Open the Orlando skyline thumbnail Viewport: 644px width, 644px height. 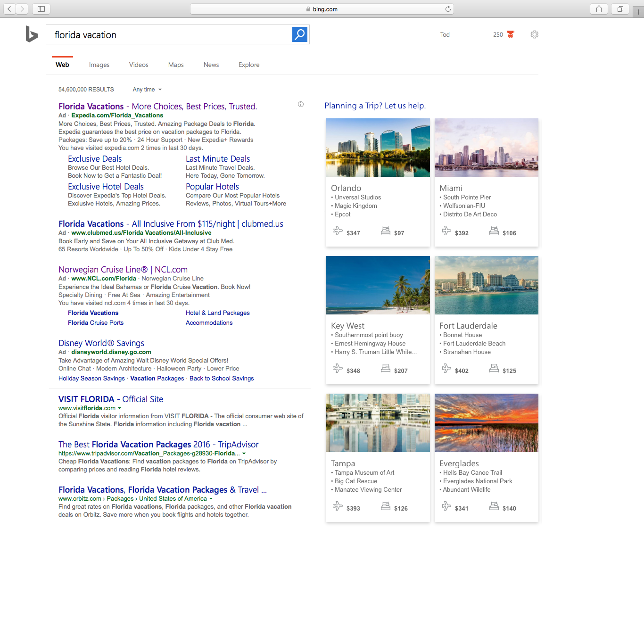coord(378,148)
